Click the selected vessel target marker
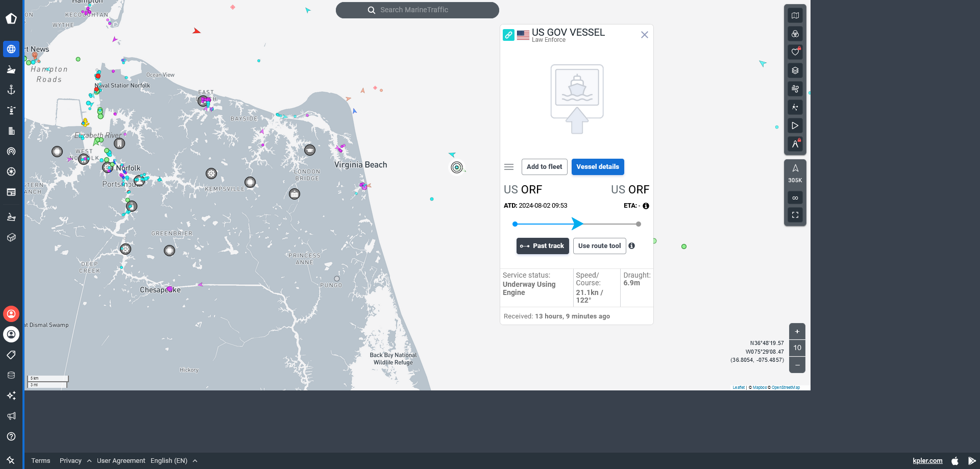980x469 pixels. [457, 167]
